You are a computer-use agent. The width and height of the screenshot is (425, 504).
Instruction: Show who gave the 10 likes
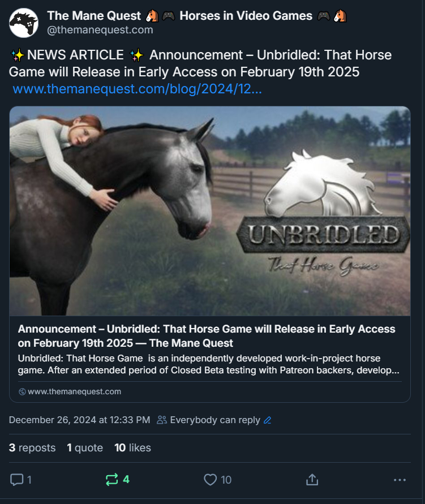tap(132, 448)
